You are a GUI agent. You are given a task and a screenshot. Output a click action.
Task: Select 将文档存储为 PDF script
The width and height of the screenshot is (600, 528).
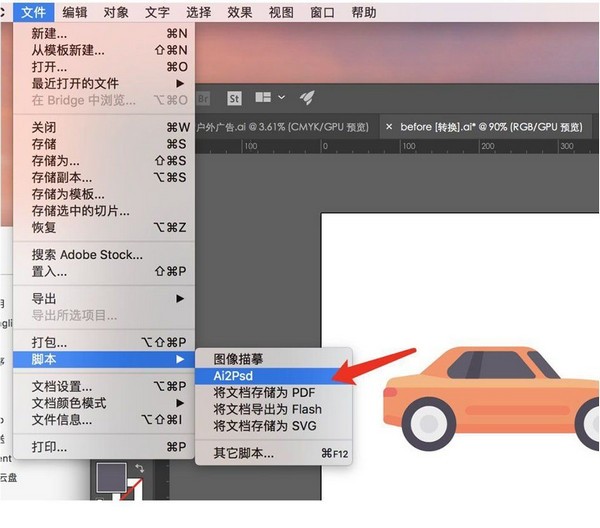tap(273, 393)
